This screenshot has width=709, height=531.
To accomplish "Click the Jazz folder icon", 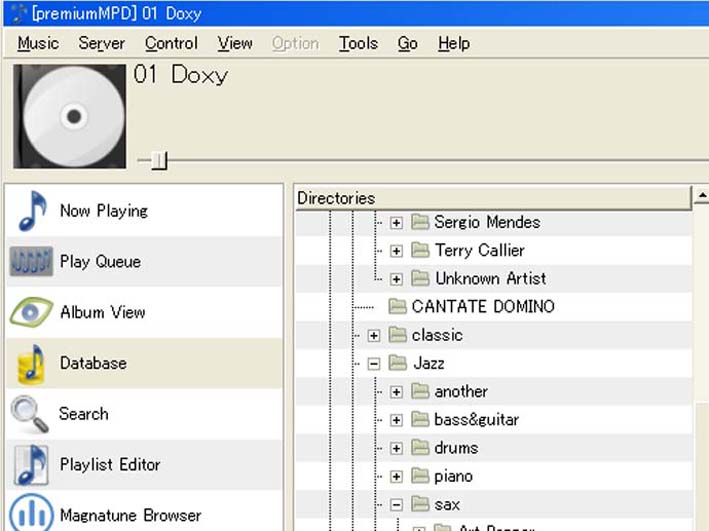I will point(397,363).
